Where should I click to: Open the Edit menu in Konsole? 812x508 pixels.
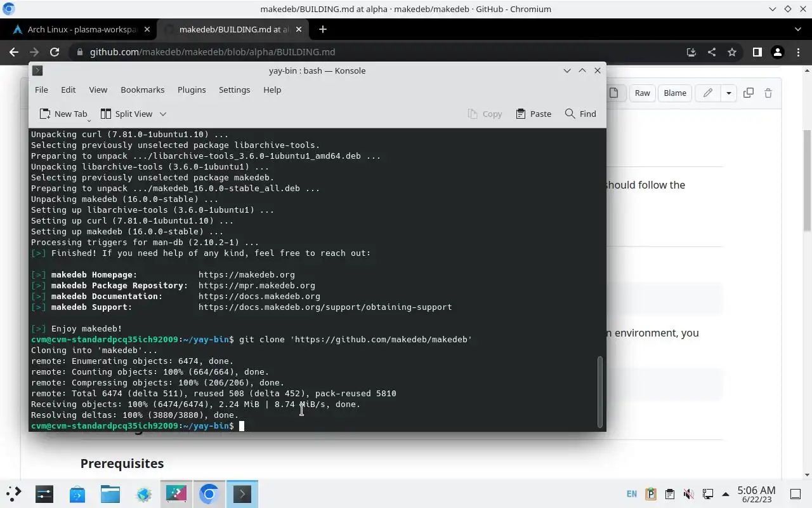tap(68, 90)
